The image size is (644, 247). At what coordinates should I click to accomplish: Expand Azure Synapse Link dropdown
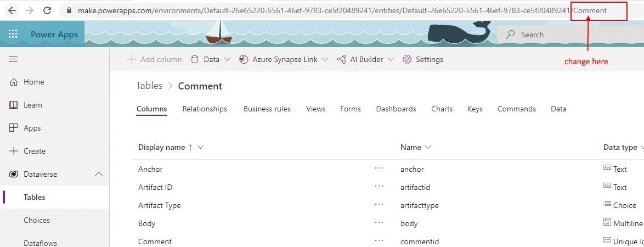coord(284,59)
